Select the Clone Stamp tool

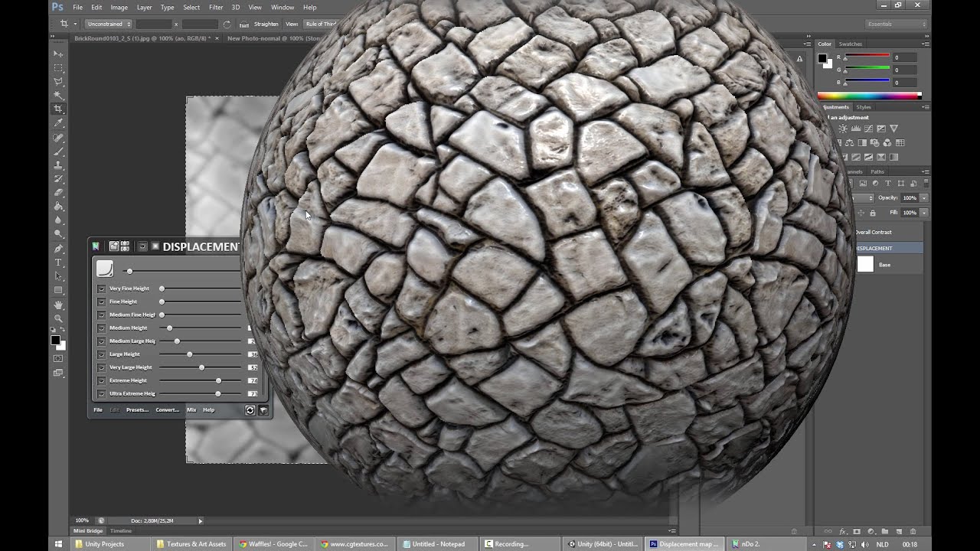point(58,165)
